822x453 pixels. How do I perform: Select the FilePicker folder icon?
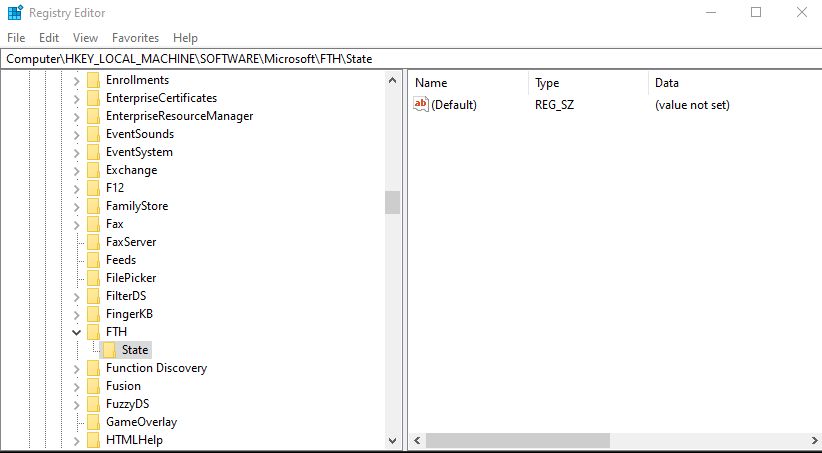point(93,278)
